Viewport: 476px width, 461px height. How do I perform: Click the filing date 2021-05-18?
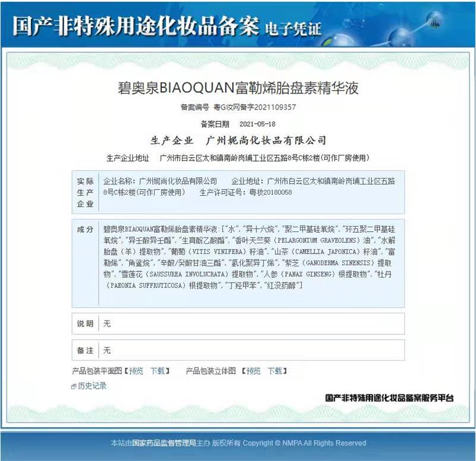coord(258,124)
